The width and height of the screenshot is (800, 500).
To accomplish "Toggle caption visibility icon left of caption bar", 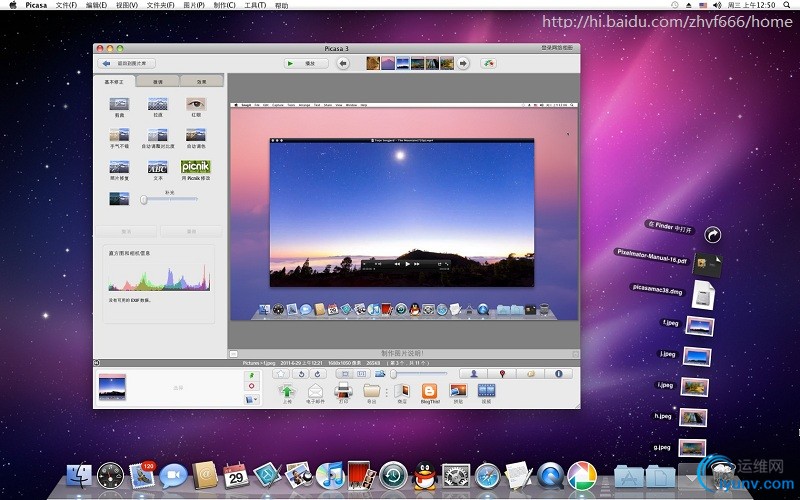I will (233, 353).
